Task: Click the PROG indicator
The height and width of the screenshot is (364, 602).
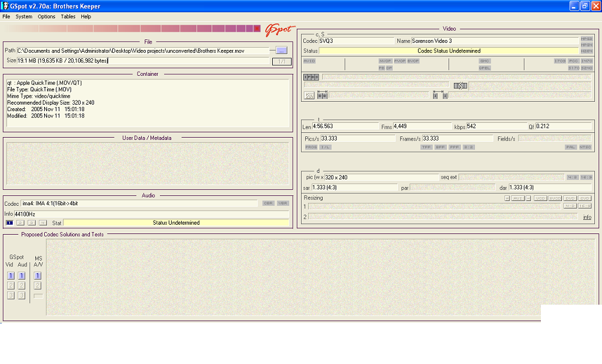Action: tap(311, 147)
